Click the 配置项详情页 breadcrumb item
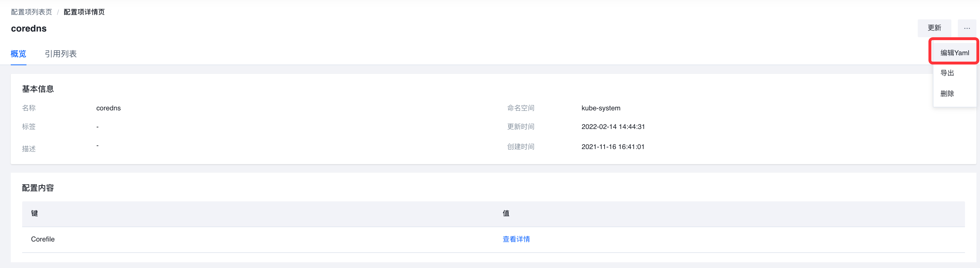 [x=84, y=11]
